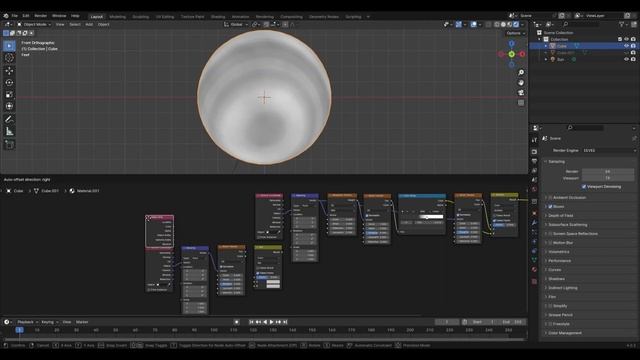Select rendered viewport shading mode
Viewport: 640px width, 360px height.
click(516, 24)
